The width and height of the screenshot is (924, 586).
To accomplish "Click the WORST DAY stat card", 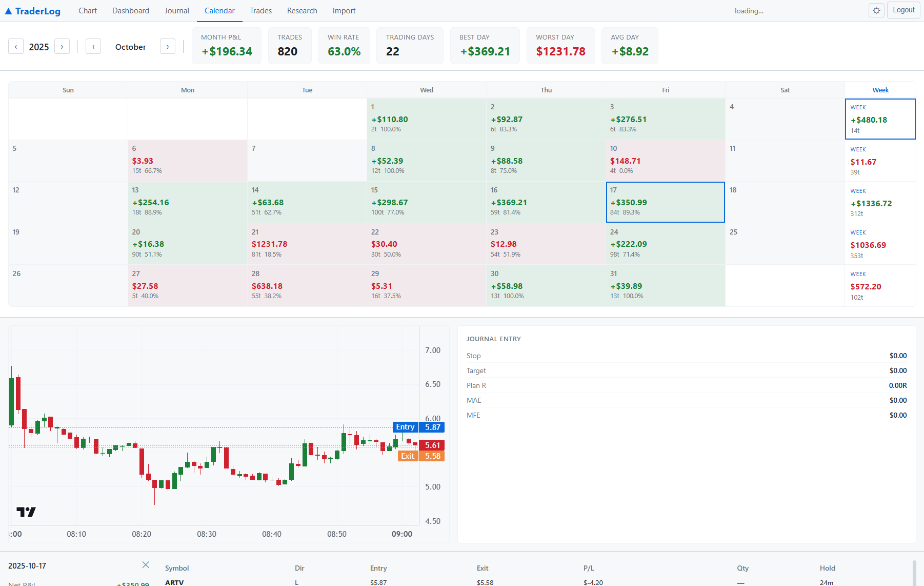I will click(560, 46).
